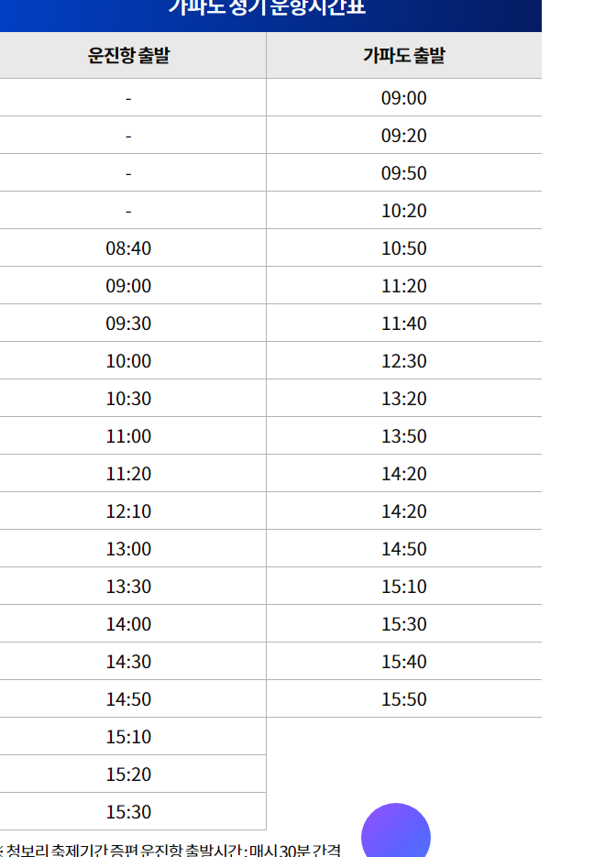Pick the 10:00 운진항 departure row
The height and width of the screenshot is (857, 616).
(129, 361)
